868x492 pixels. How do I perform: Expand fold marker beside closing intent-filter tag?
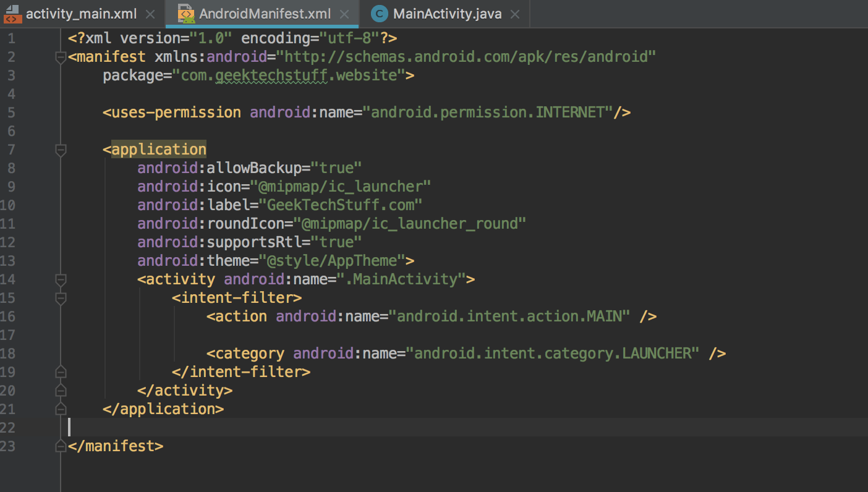click(x=60, y=371)
